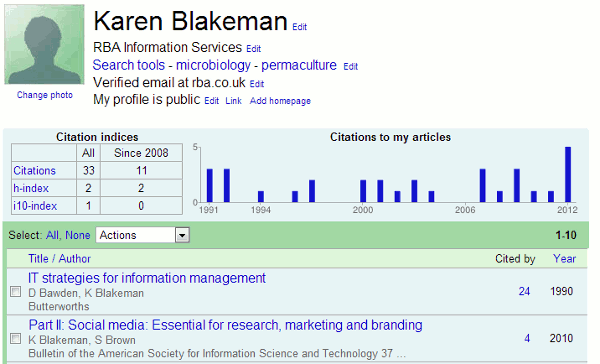Click the 2012 citation bar in chart
This screenshot has width=600, height=364.
568,175
